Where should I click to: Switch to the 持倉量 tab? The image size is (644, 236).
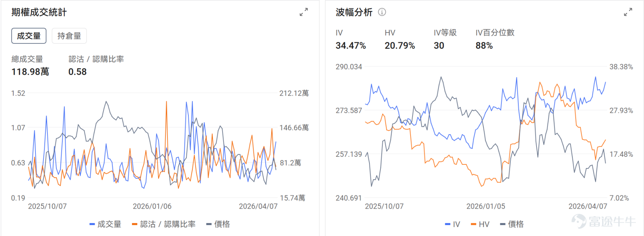click(69, 36)
